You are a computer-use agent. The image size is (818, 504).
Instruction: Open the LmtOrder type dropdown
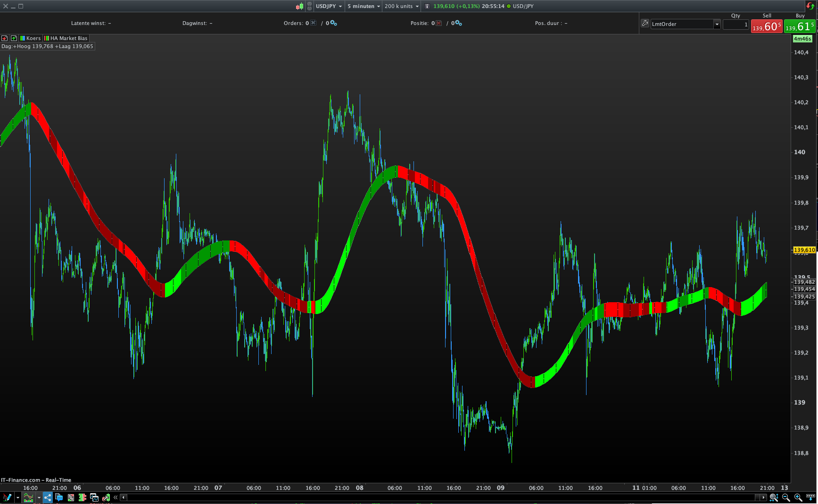tap(686, 24)
